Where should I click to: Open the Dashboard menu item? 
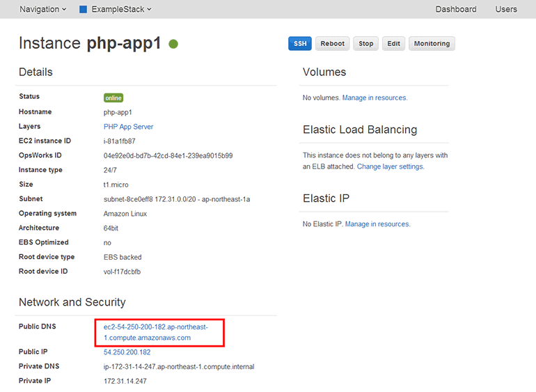[x=455, y=10]
